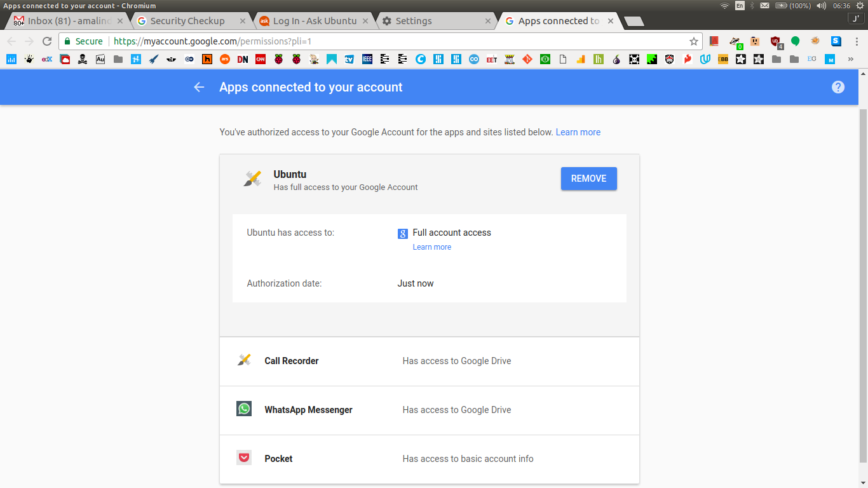
Task: Click the green Hangouts extension icon
Action: [x=795, y=41]
